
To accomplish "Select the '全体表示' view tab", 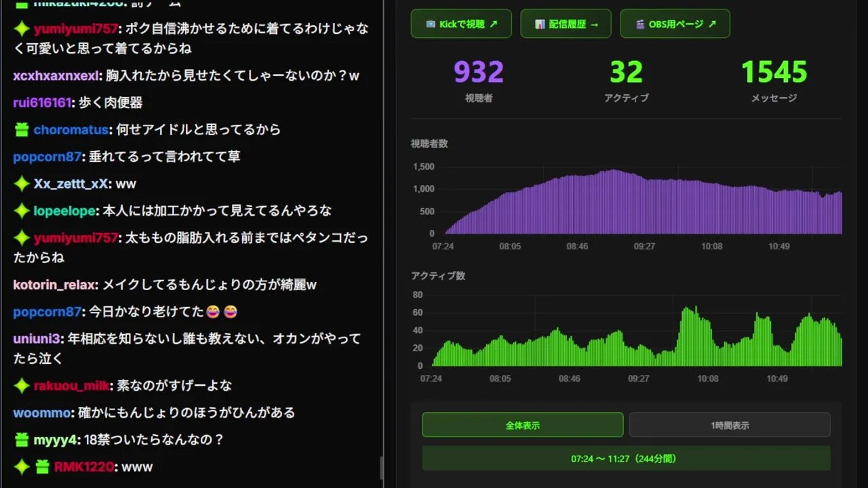I will coord(523,425).
